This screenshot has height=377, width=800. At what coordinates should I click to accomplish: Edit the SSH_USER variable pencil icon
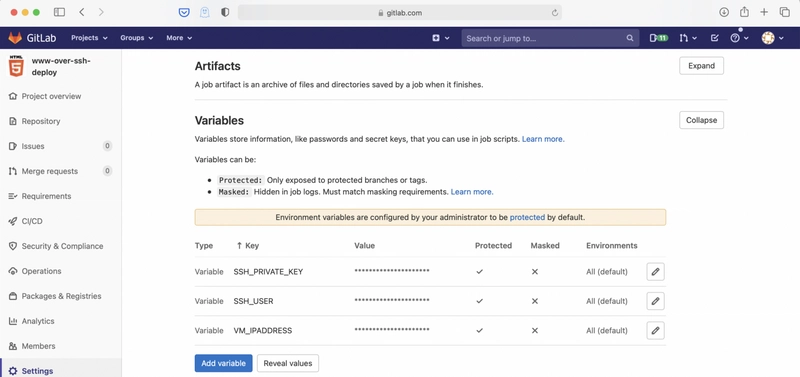click(655, 301)
